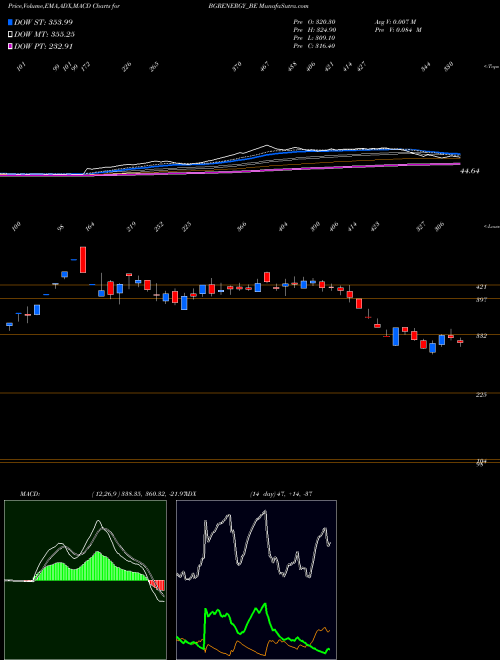Select the ADX '(14 day) 47, +14, -37' text
The height and width of the screenshot is (660, 500).
pyautogui.click(x=281, y=493)
